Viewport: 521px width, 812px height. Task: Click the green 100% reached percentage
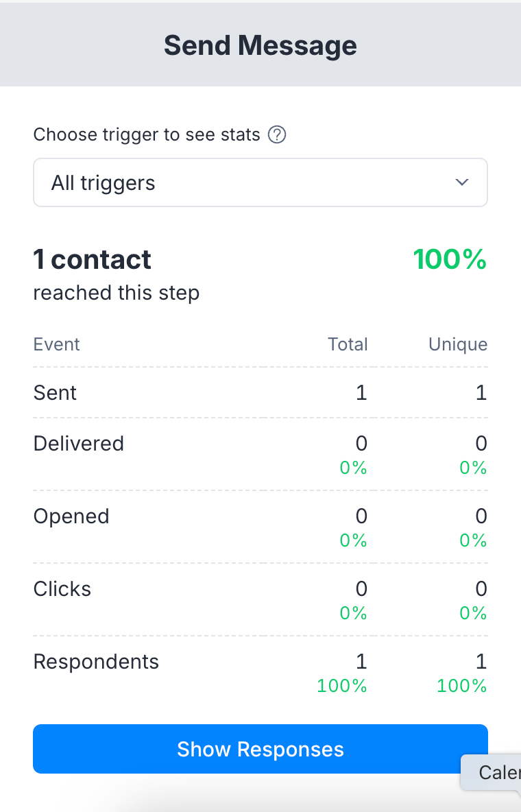(450, 259)
